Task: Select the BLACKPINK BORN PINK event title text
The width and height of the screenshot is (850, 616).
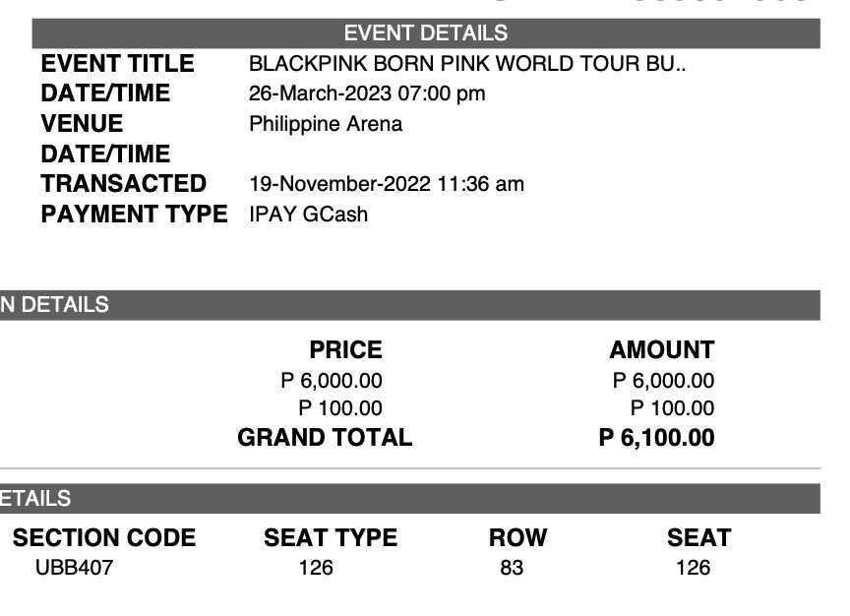Action: coord(467,64)
